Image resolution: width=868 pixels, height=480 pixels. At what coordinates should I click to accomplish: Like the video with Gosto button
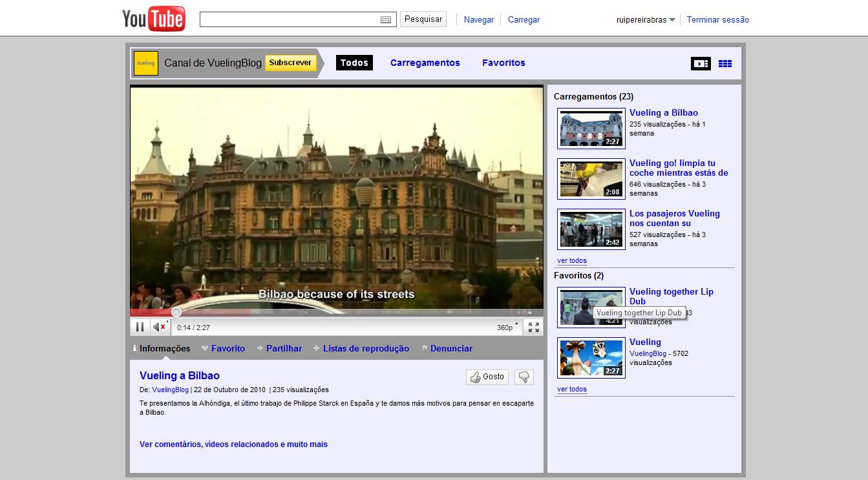[487, 377]
